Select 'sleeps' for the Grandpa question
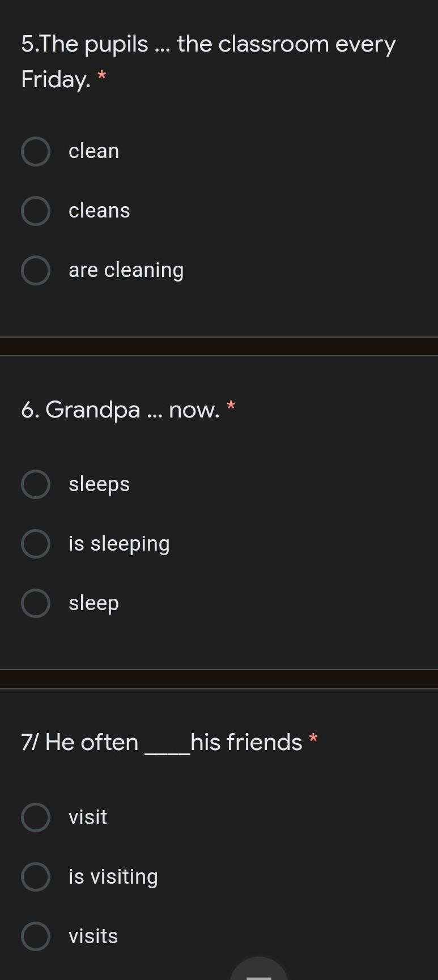Screen dimensions: 438x980 pos(36,484)
